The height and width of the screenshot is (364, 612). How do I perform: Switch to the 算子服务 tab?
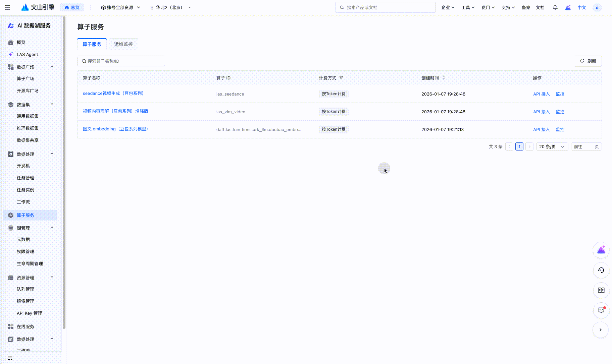click(92, 44)
